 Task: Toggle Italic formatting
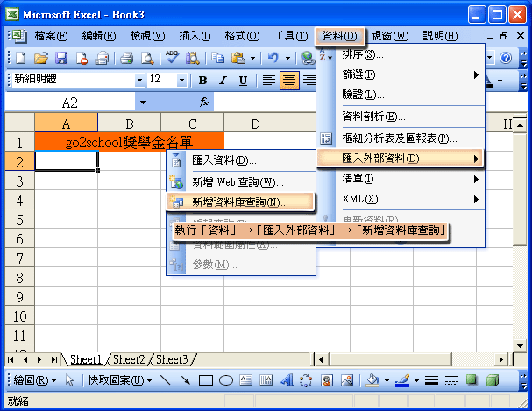(x=223, y=80)
